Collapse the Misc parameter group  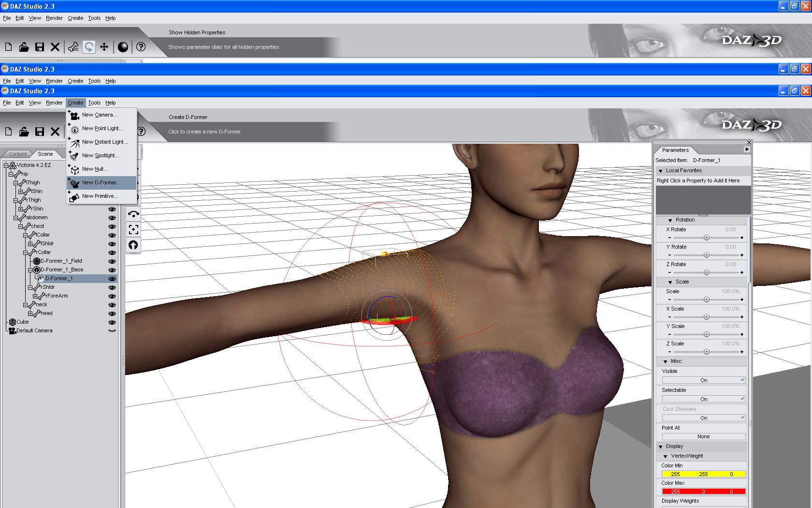coord(665,361)
